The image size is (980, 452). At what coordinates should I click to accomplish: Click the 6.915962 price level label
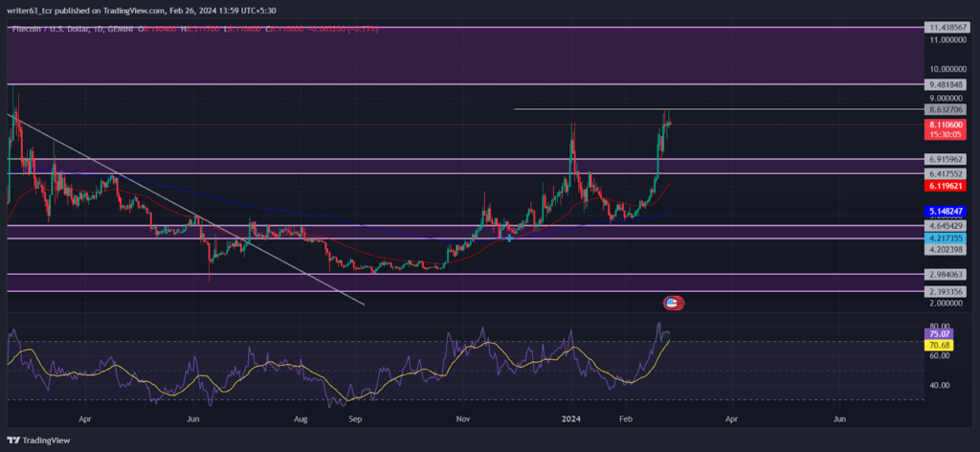tap(947, 159)
